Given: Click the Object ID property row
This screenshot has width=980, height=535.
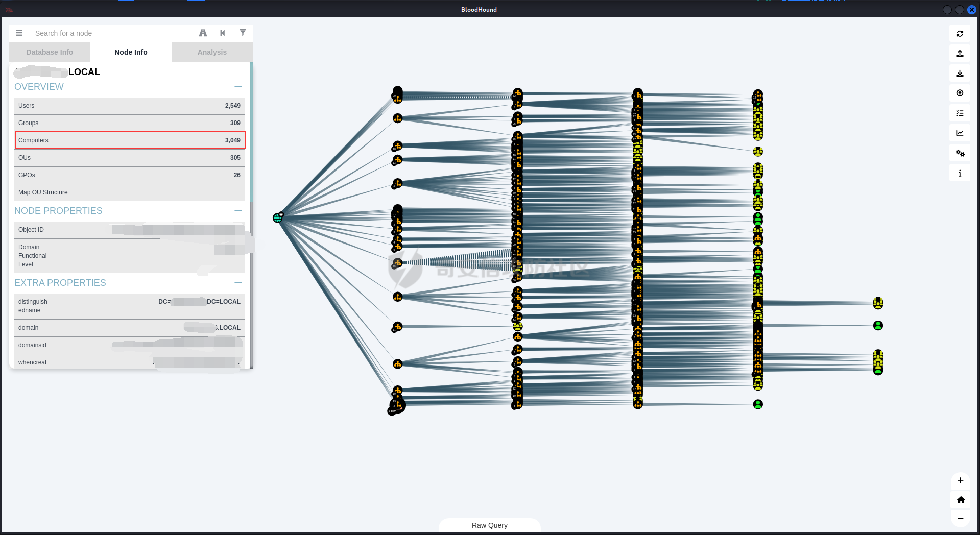Looking at the screenshot, I should coord(130,230).
